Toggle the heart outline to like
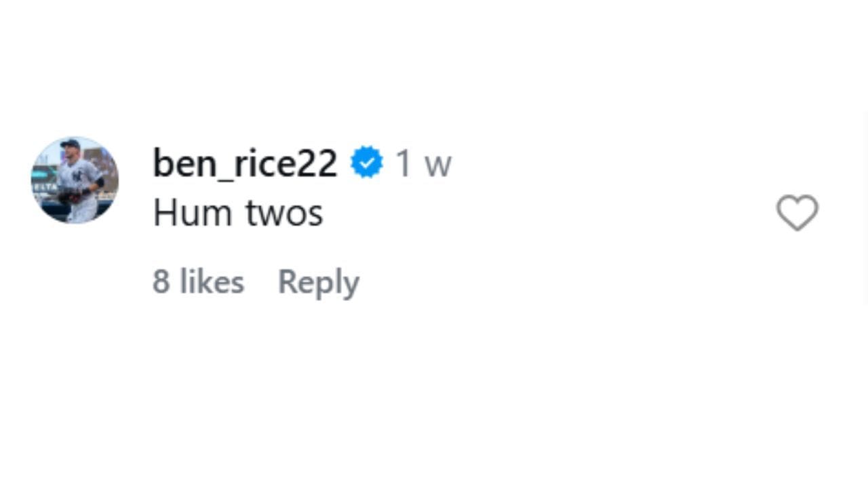The image size is (868, 488). tap(797, 213)
